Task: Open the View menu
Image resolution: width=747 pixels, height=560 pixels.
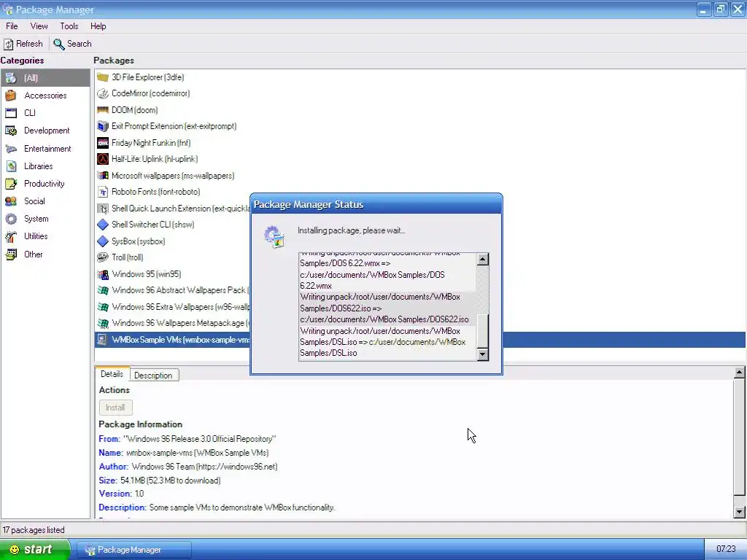Action: coord(39,26)
